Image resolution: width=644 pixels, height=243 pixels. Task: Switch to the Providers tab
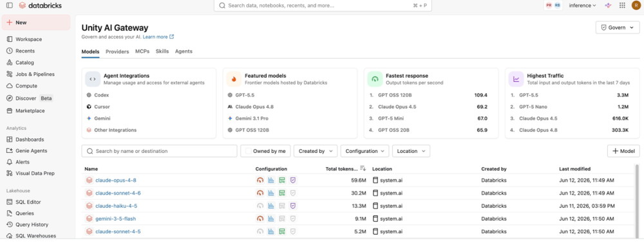(117, 51)
